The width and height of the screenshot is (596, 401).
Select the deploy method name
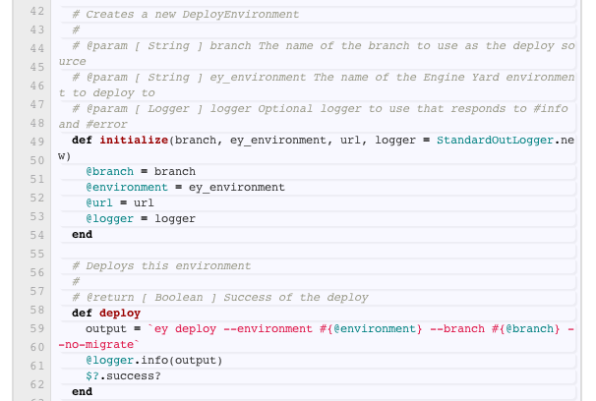pyautogui.click(x=120, y=313)
